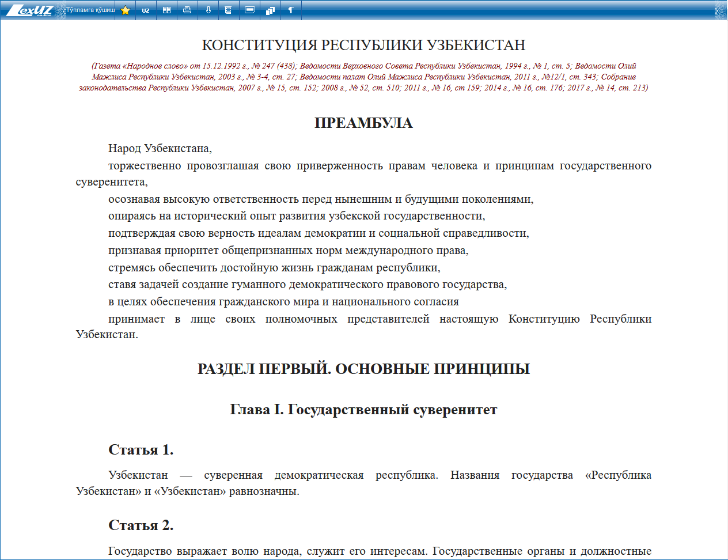Image resolution: width=728 pixels, height=560 pixels.
Task: Click paragraph starting Государство выражает волю народа
Action: coord(380,552)
